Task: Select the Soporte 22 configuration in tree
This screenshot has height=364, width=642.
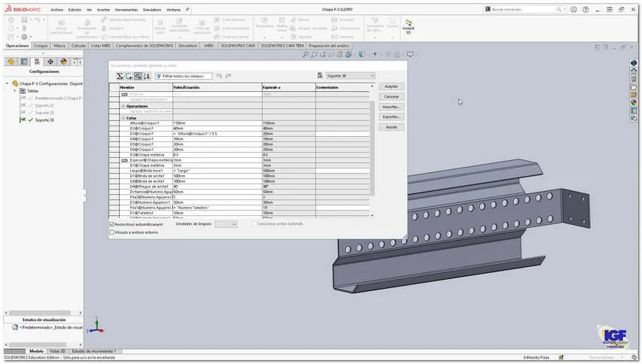Action: (44, 105)
